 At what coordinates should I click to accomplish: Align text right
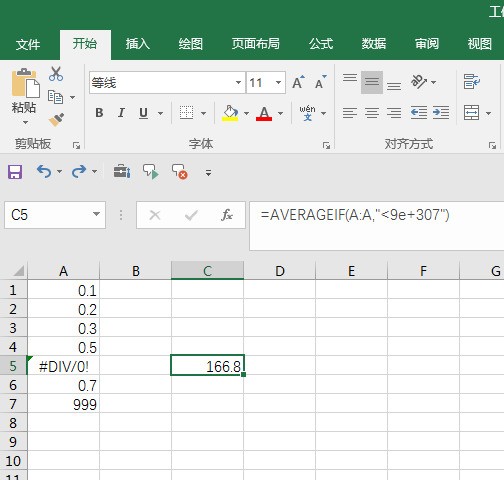point(394,113)
